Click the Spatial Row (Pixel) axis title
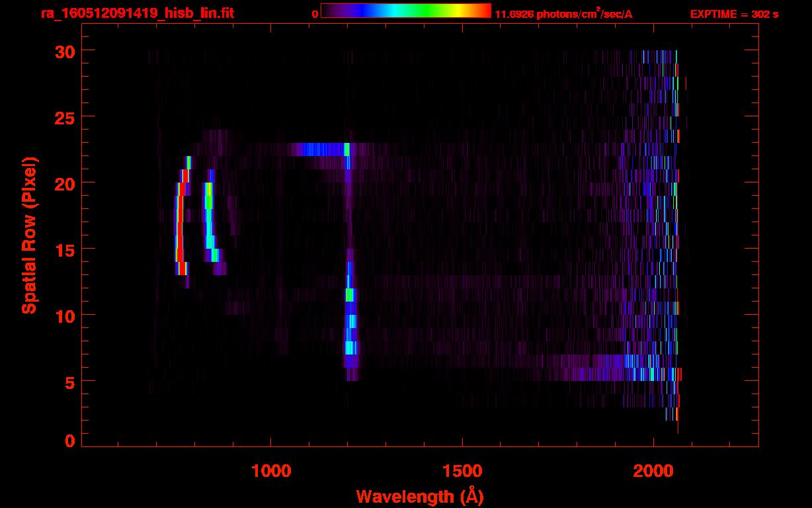Screen dimensions: 812x508 (29, 235)
